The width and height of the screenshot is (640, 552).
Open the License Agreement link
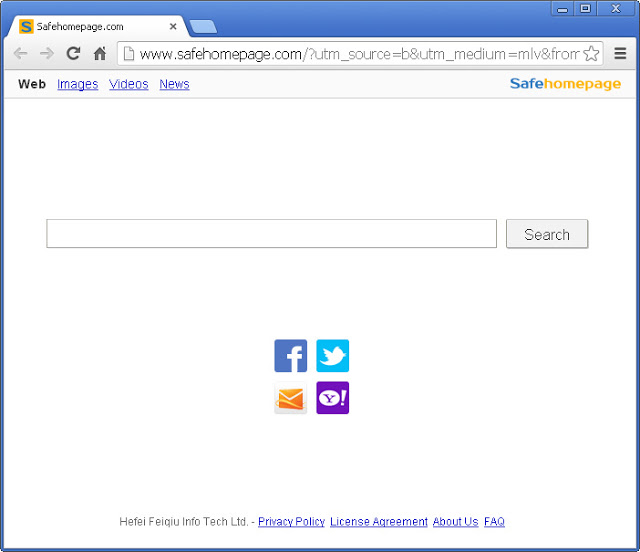(x=379, y=522)
